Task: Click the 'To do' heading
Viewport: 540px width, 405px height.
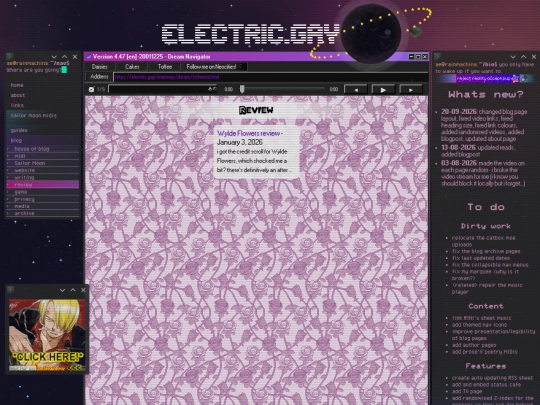Action: 486,207
